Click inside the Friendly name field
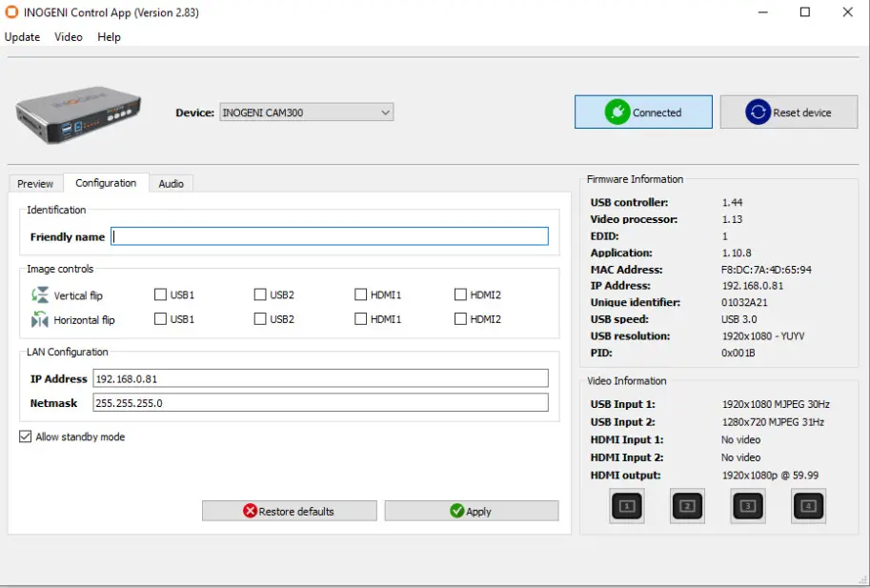Image resolution: width=870 pixels, height=588 pixels. point(329,236)
